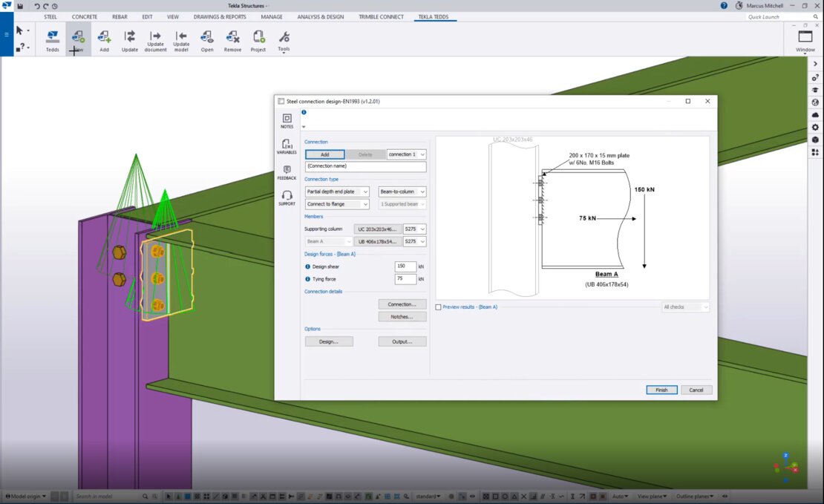Click the UB 406x178x54 beam section button
The width and height of the screenshot is (824, 504).
tap(378, 242)
